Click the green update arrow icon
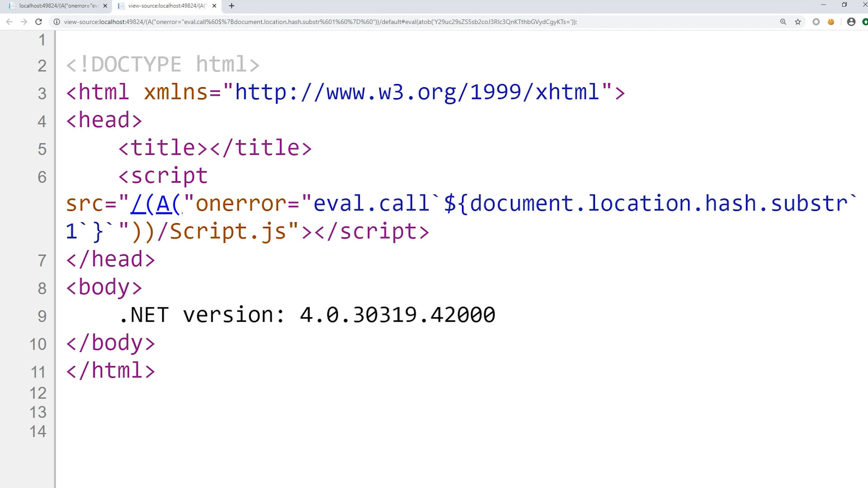This screenshot has width=868, height=488. point(865,22)
